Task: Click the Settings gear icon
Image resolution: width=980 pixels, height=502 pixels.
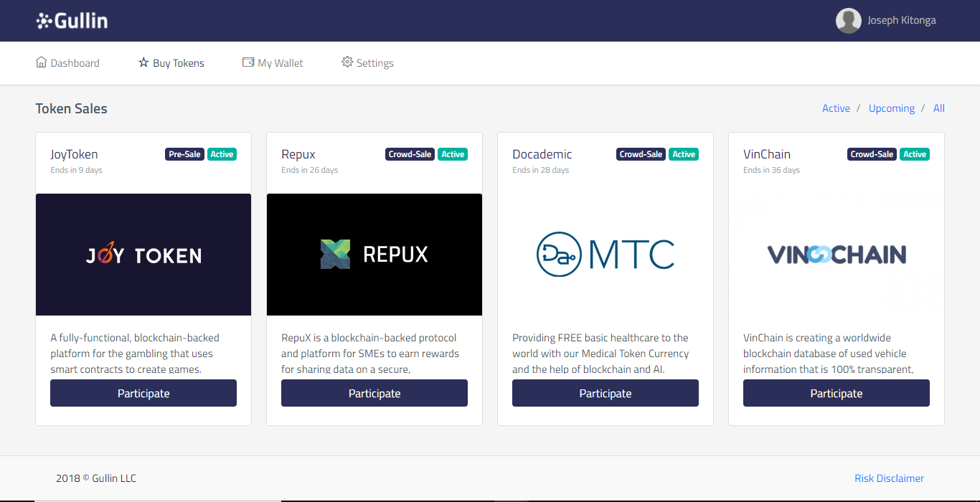Action: [x=347, y=62]
